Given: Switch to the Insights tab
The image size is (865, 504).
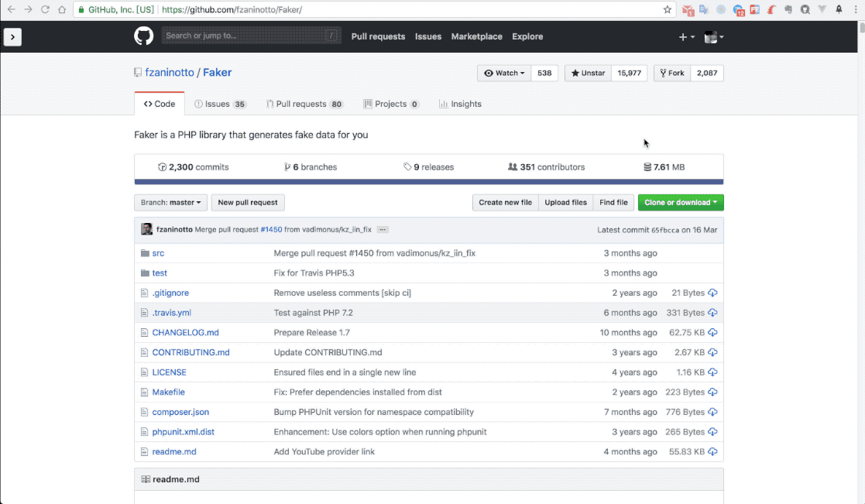Looking at the screenshot, I should pos(460,104).
